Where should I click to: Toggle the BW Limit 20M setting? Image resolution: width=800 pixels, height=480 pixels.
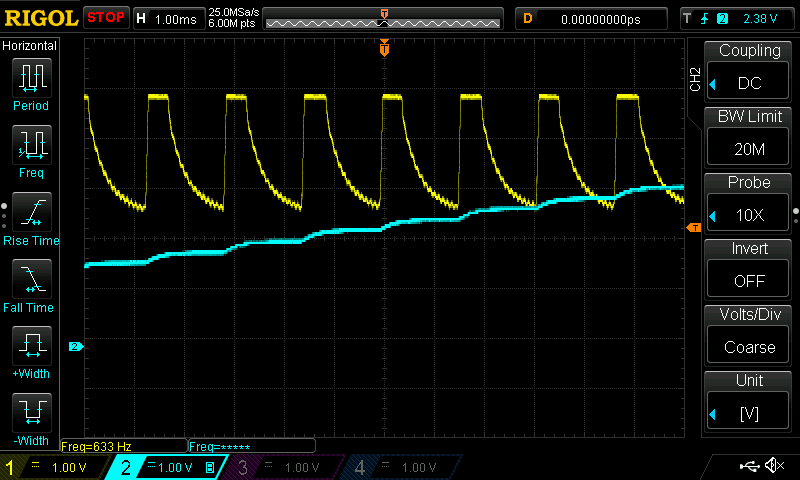pos(748,136)
